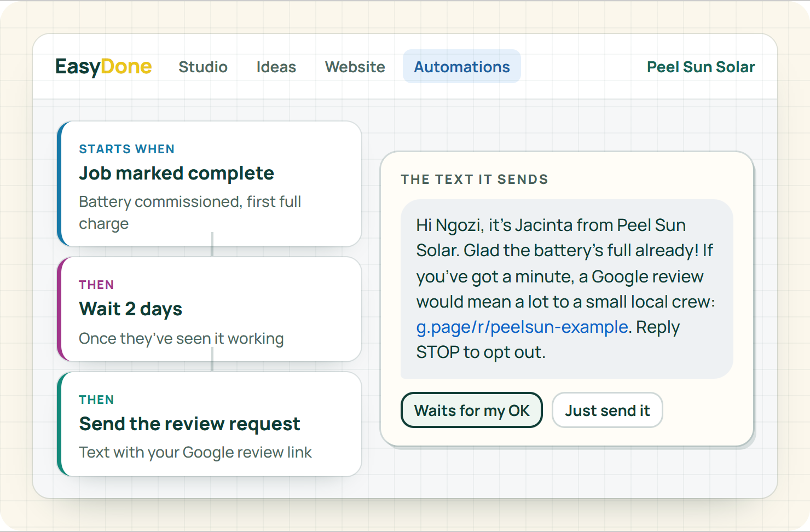Select the Automations tab
This screenshot has width=810, height=532.
tap(462, 67)
